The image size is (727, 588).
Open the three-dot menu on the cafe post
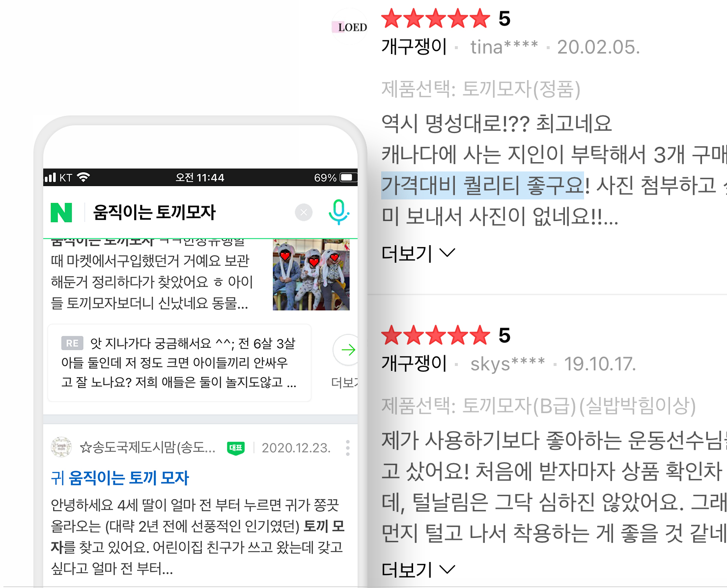click(348, 448)
